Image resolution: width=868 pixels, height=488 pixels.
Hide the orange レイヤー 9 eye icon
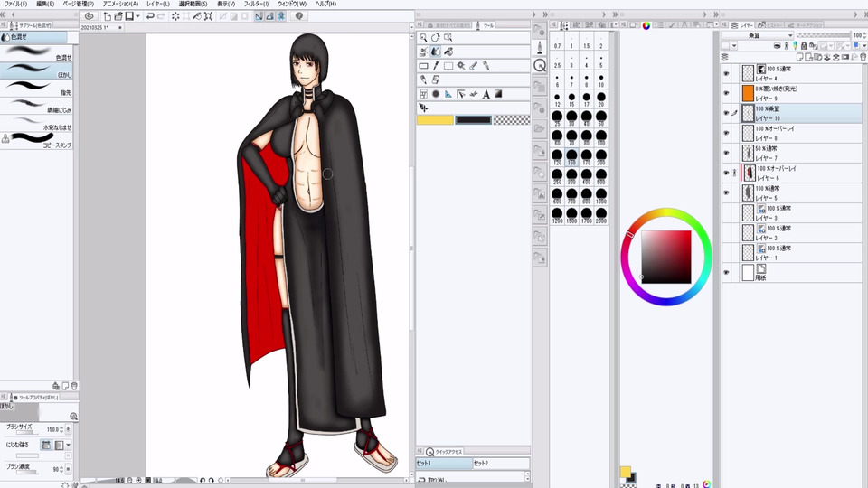click(726, 93)
